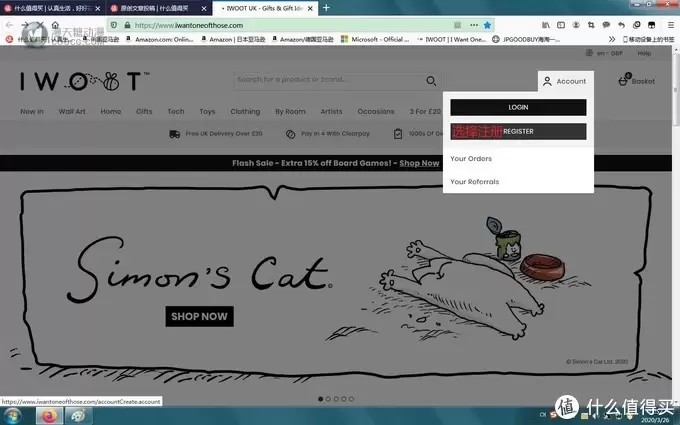Click the REGISTER button
Screen dimensions: 680x425
518,131
